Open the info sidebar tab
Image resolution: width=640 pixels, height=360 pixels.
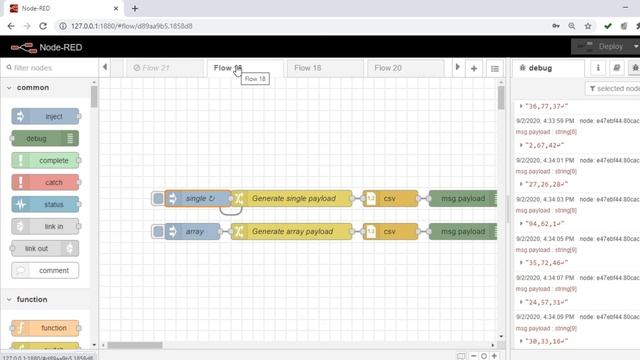click(x=598, y=68)
